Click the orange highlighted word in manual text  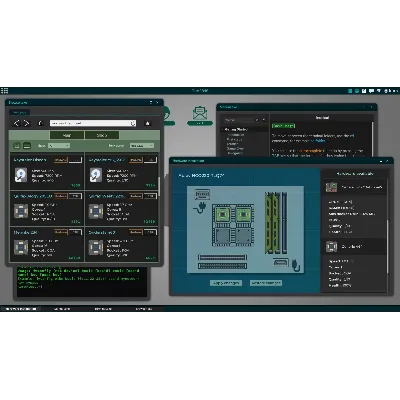tap(310, 151)
